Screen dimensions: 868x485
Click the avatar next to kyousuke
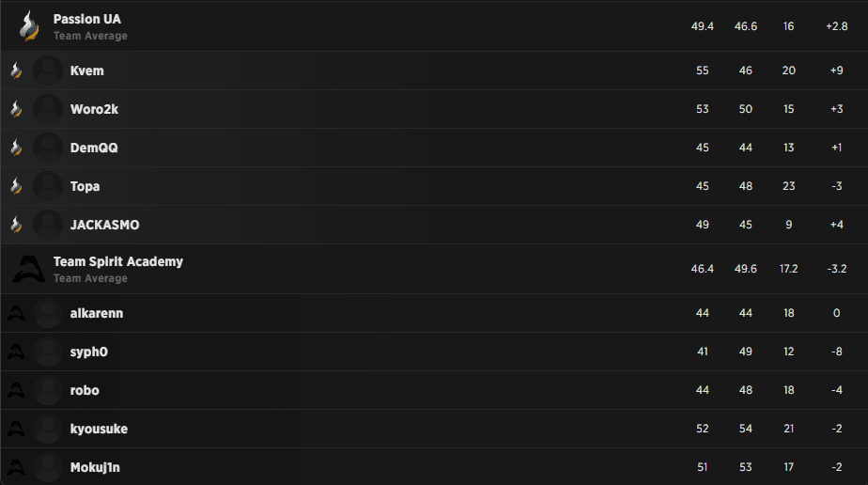[x=48, y=429]
